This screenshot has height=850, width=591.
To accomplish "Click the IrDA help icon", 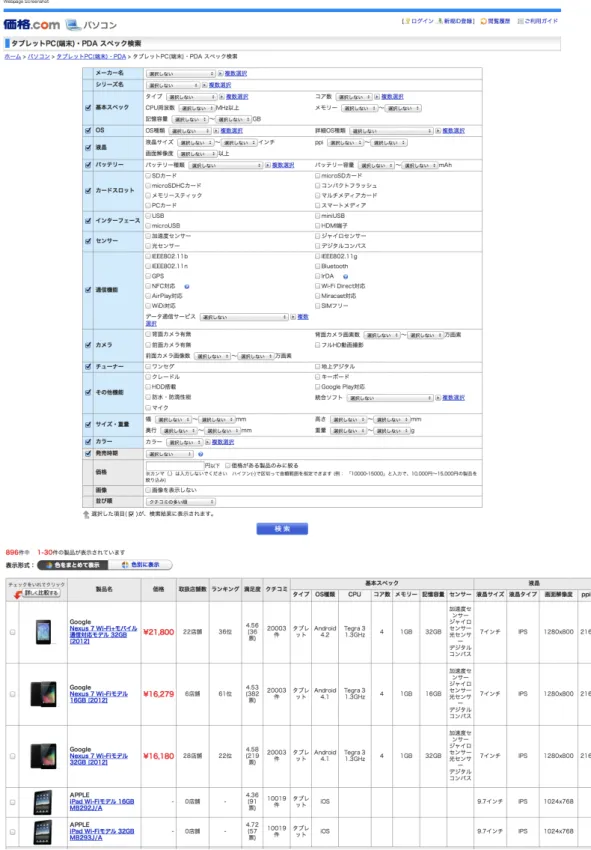I will [345, 276].
